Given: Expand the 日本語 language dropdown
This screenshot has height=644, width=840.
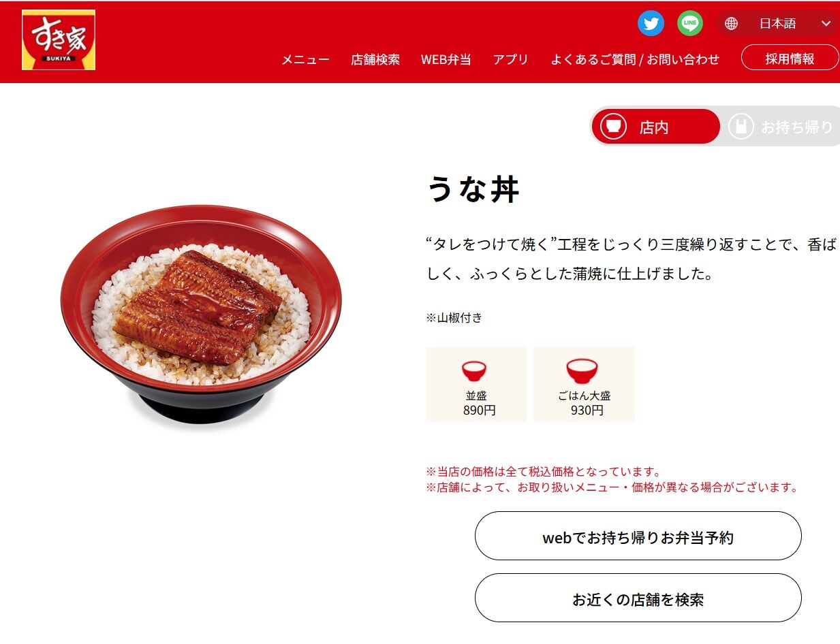Looking at the screenshot, I should (x=778, y=24).
